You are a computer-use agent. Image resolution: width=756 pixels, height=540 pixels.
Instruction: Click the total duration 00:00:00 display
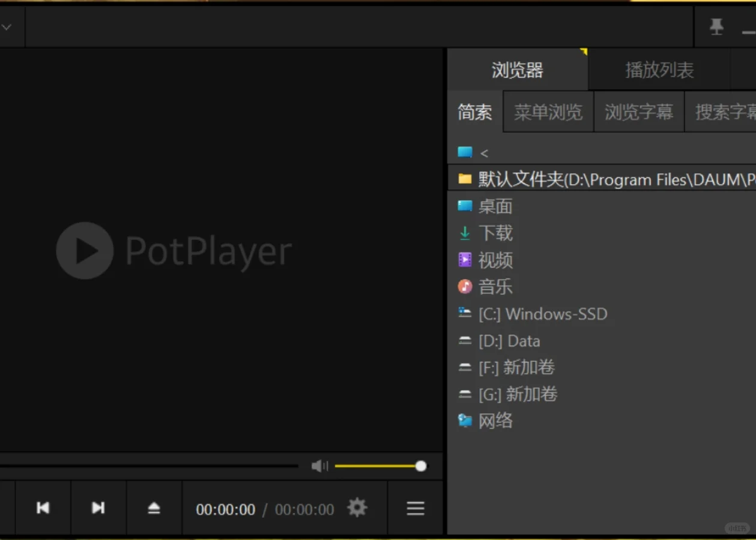pyautogui.click(x=304, y=509)
